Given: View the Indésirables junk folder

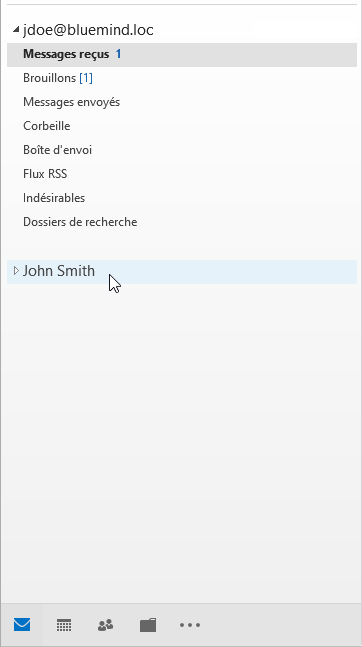Looking at the screenshot, I should (182, 198).
